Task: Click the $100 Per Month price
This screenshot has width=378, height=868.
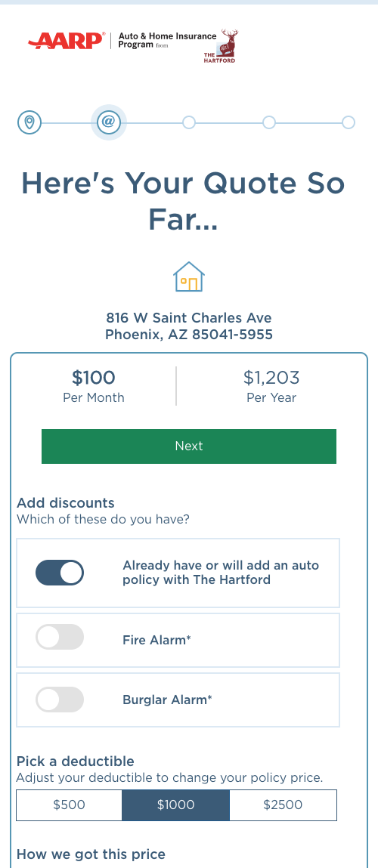Action: 94,386
